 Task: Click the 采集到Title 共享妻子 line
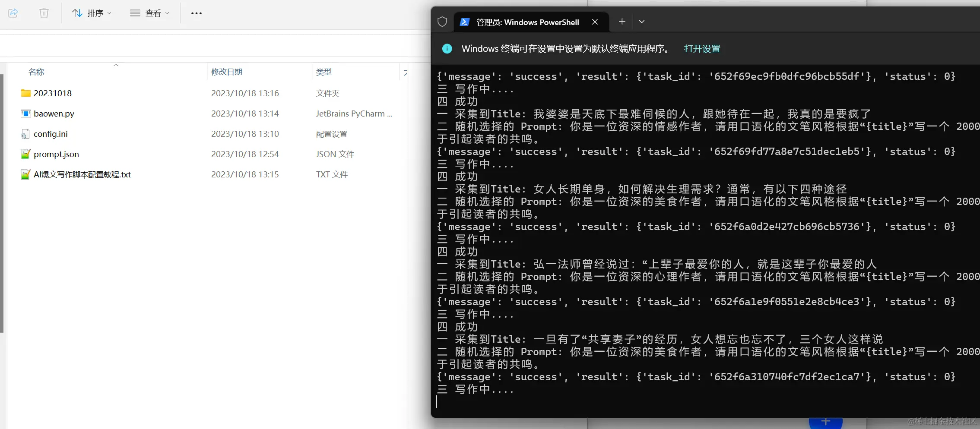(x=660, y=339)
